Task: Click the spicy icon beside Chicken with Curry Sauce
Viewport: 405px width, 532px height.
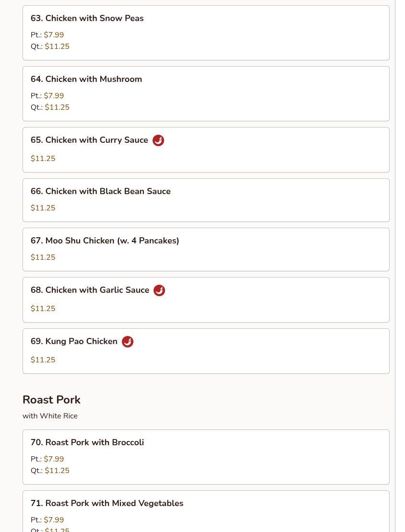Action: (158, 140)
